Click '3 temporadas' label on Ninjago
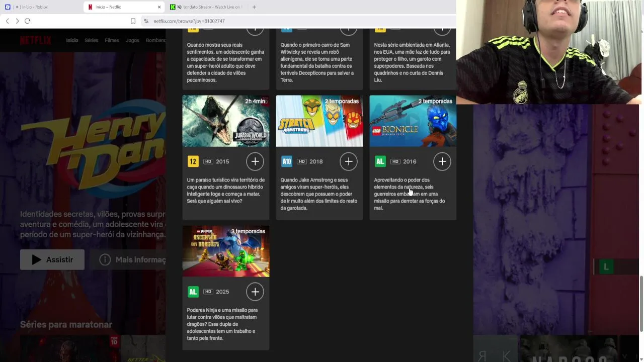 (248, 231)
